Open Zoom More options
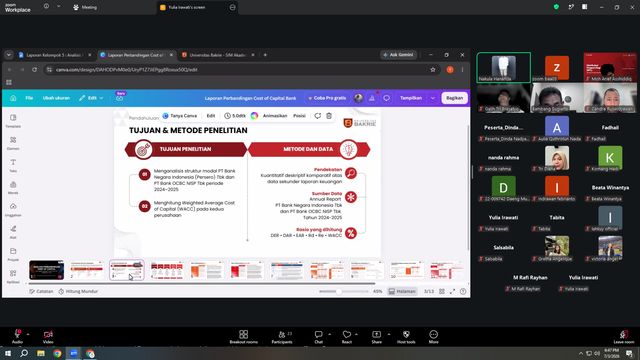 point(433,337)
